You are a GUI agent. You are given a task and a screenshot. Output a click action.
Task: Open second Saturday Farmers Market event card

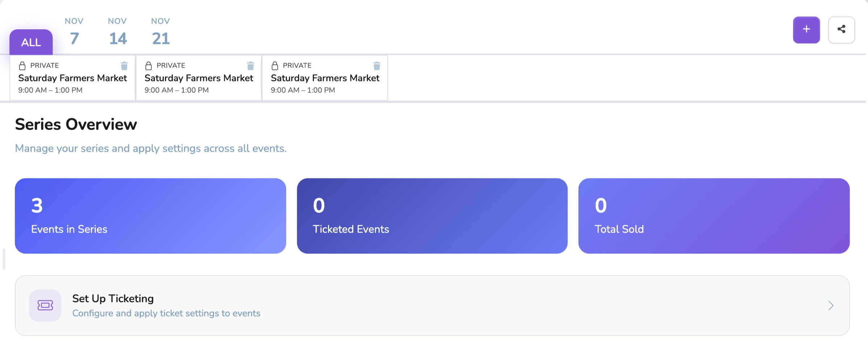point(199,78)
